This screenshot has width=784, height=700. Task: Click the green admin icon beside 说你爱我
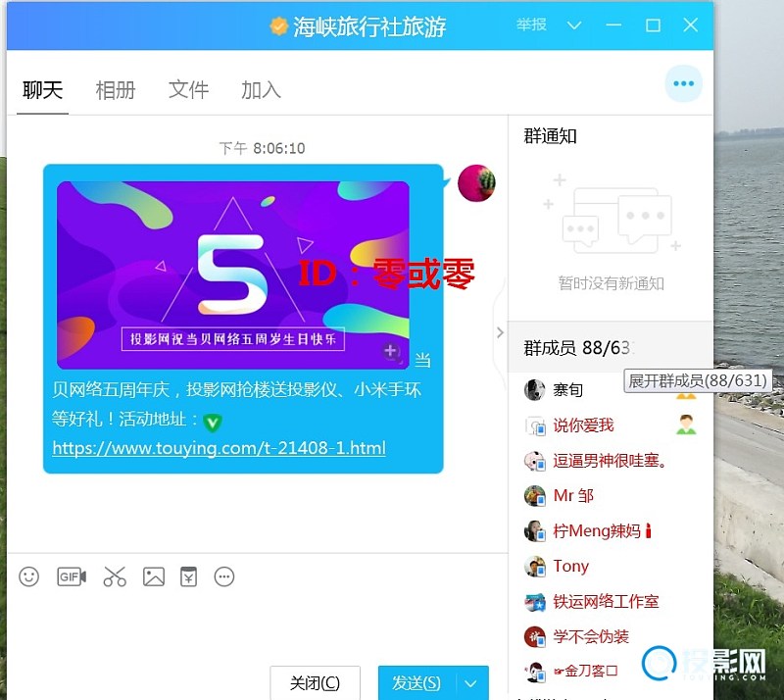coord(686,425)
